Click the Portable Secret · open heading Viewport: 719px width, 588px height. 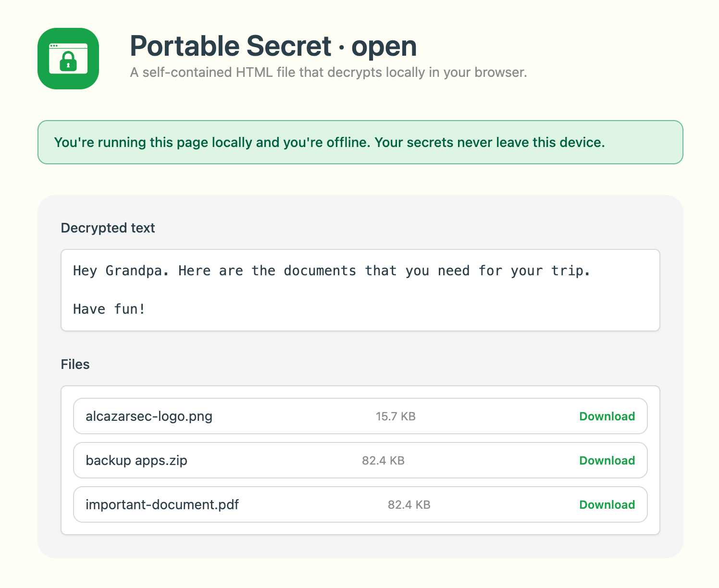coord(273,46)
